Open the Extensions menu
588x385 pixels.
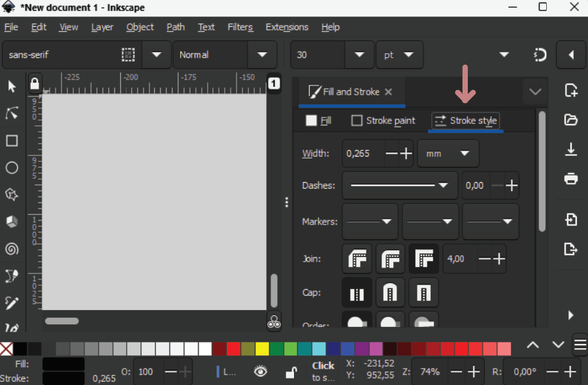click(287, 27)
